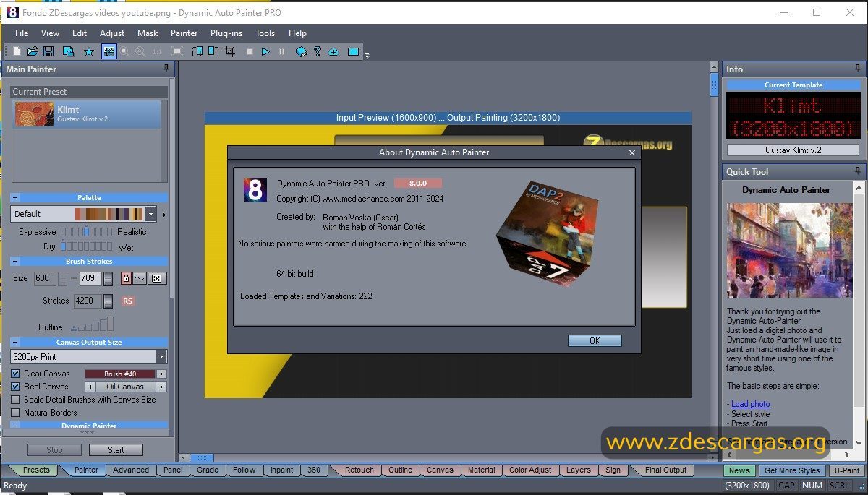Toggle the Real Canvas checkbox
The height and width of the screenshot is (495, 868).
[15, 387]
